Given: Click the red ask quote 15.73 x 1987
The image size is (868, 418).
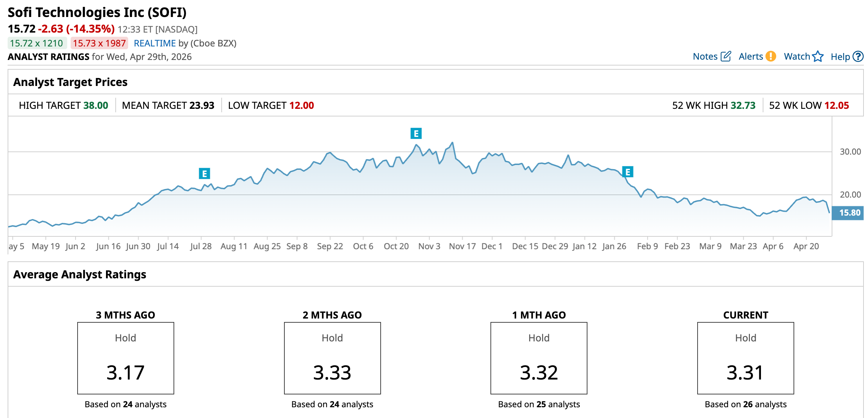Looking at the screenshot, I should pyautogui.click(x=99, y=43).
